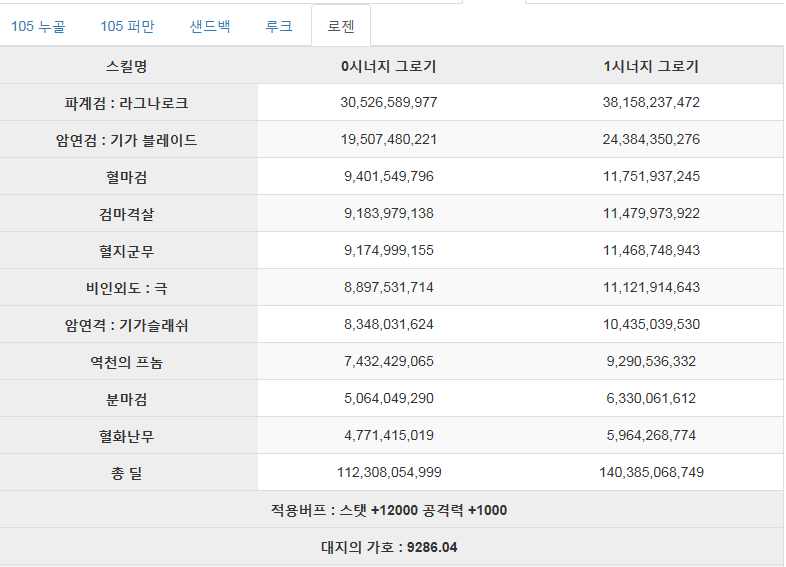Click the 암연격 : 기가슬래쉬 cell

tap(126, 325)
